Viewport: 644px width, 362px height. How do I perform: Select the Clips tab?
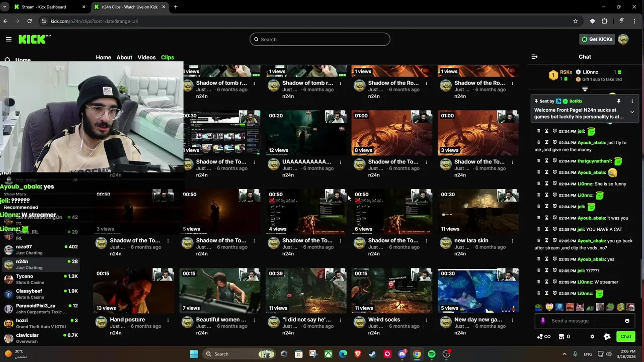coord(168,57)
